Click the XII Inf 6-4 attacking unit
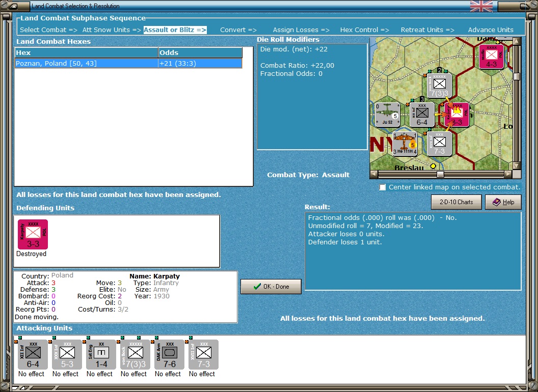The width and height of the screenshot is (538, 392). [x=33, y=355]
